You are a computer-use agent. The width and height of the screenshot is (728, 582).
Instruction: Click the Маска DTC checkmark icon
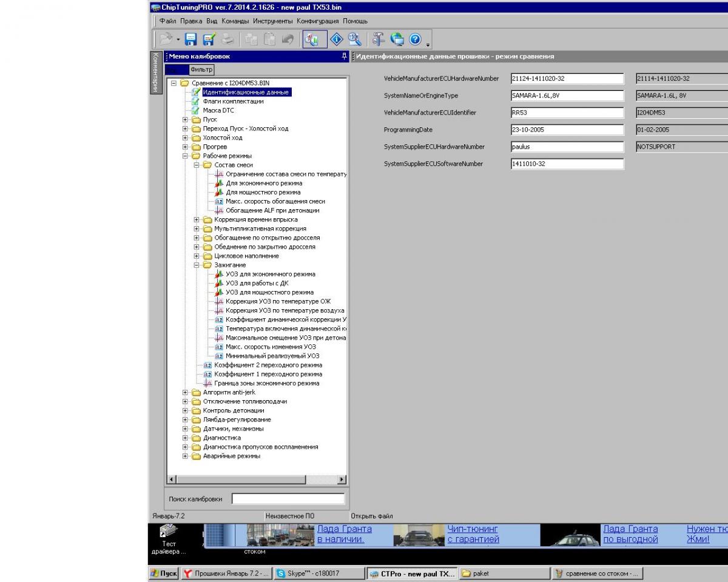coord(196,110)
